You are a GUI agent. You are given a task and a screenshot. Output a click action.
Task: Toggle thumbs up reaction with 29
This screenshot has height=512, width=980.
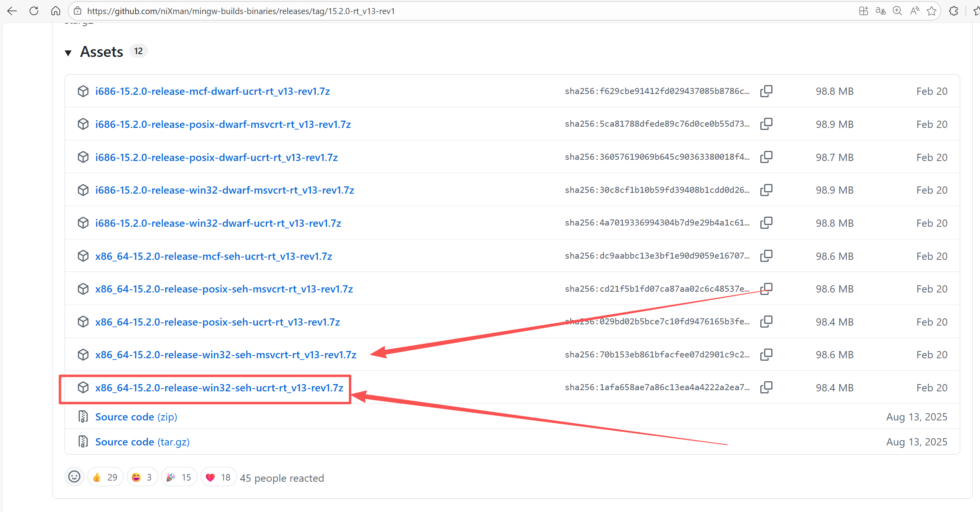[105, 477]
